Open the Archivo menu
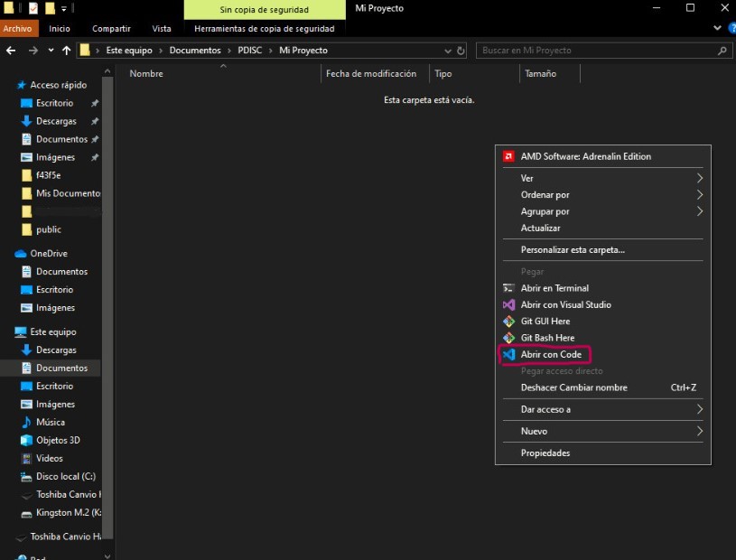The image size is (736, 560). [x=18, y=28]
